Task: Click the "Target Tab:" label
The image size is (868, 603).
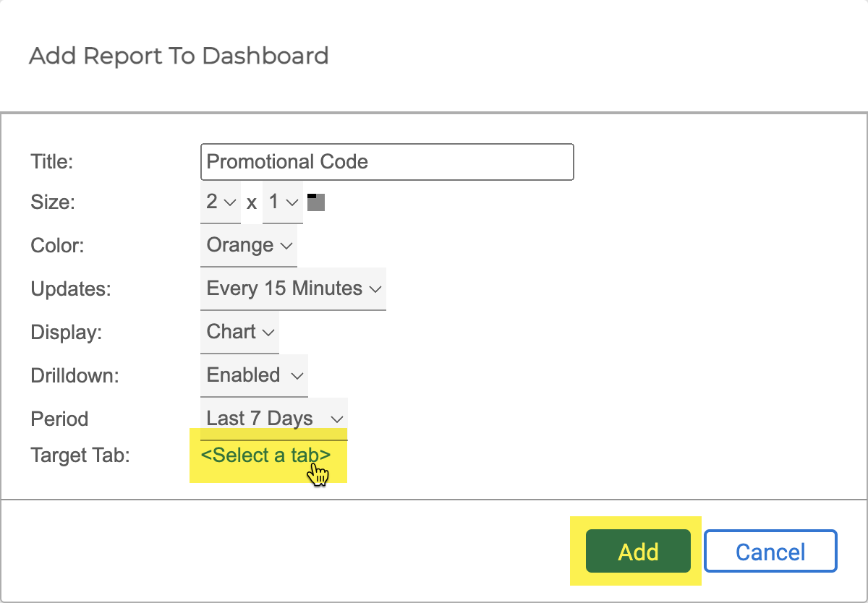Action: point(80,456)
